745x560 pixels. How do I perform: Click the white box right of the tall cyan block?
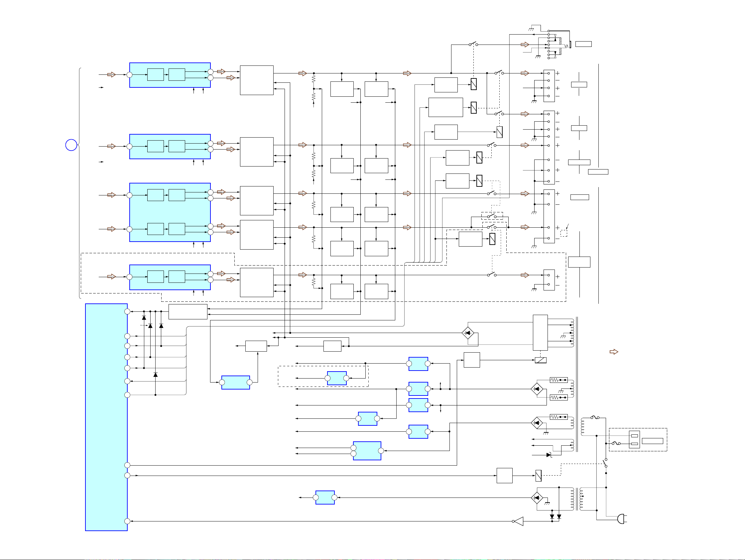187,311
